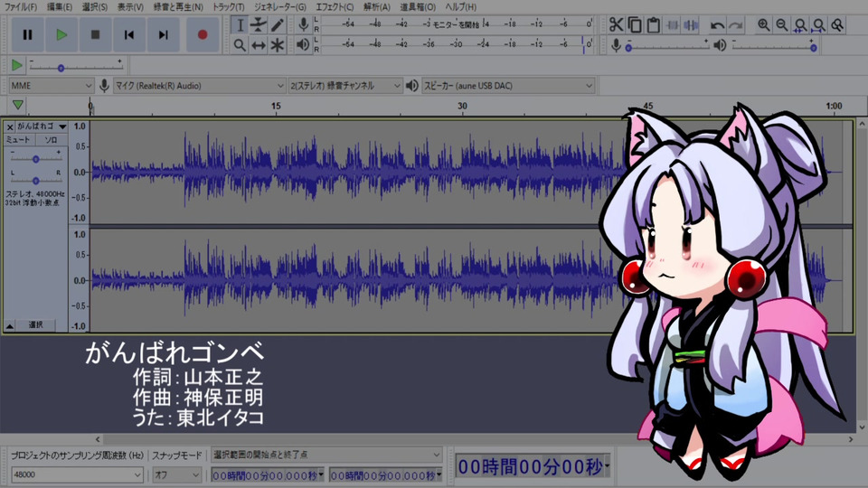Click the playback meter speaker icon
This screenshot has width=868, height=488.
coord(303,44)
